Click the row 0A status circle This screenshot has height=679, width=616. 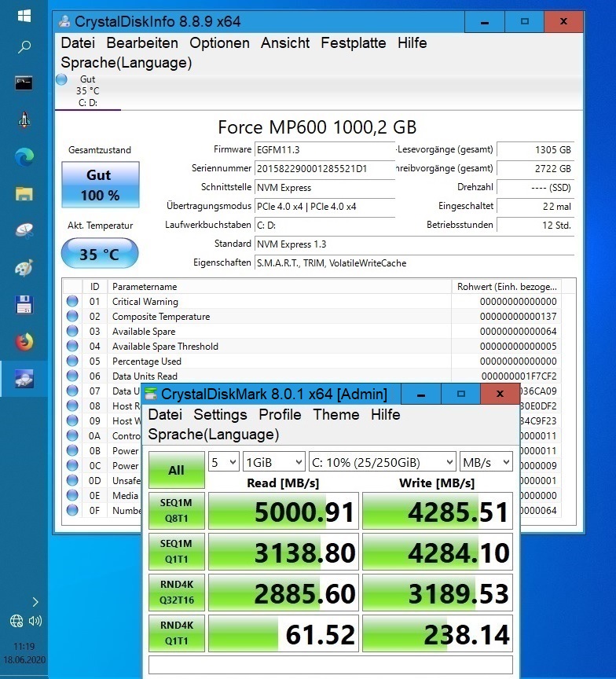(x=72, y=435)
